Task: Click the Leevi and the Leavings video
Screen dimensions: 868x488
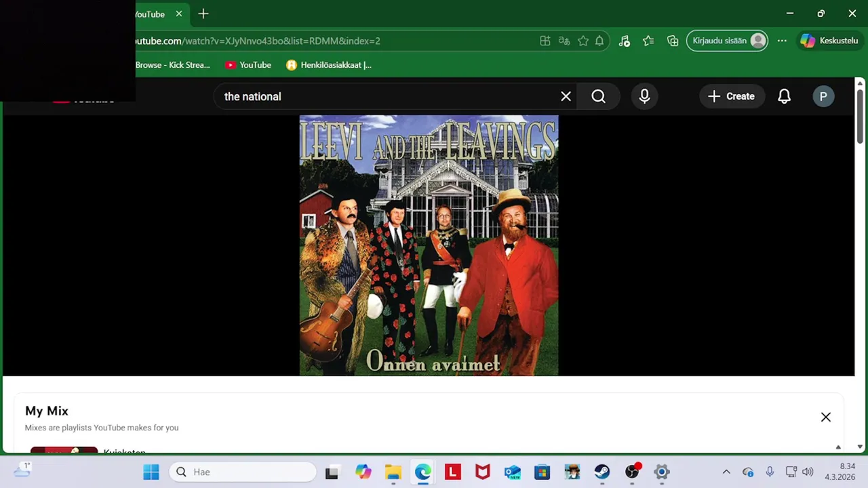Action: pyautogui.click(x=429, y=245)
